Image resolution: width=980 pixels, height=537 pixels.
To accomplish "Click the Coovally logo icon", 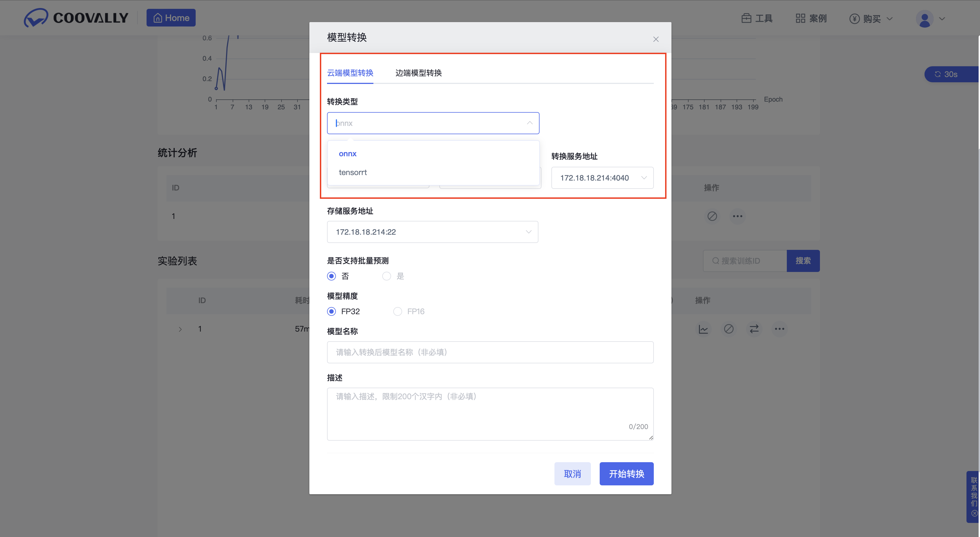I will 36,17.
